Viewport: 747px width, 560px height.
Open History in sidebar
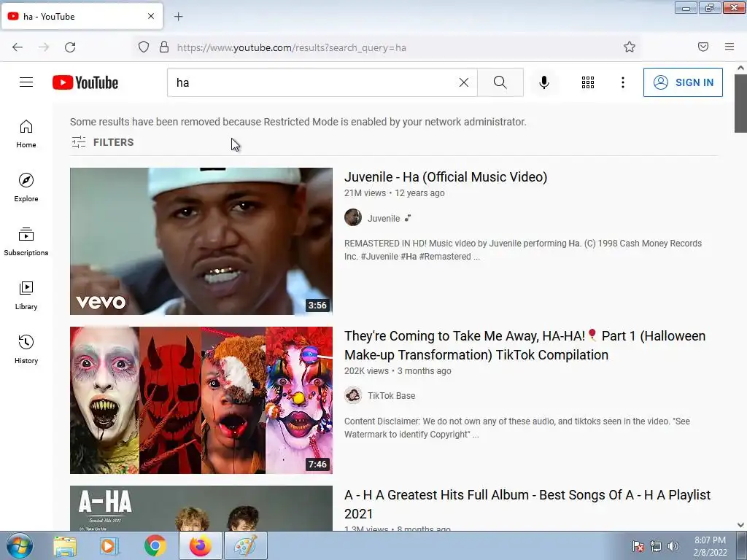pyautogui.click(x=26, y=349)
